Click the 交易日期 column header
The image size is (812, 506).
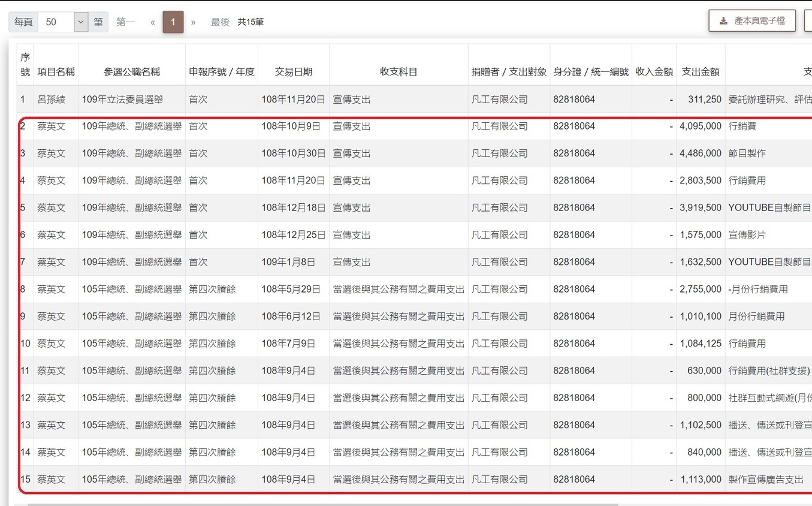click(294, 72)
